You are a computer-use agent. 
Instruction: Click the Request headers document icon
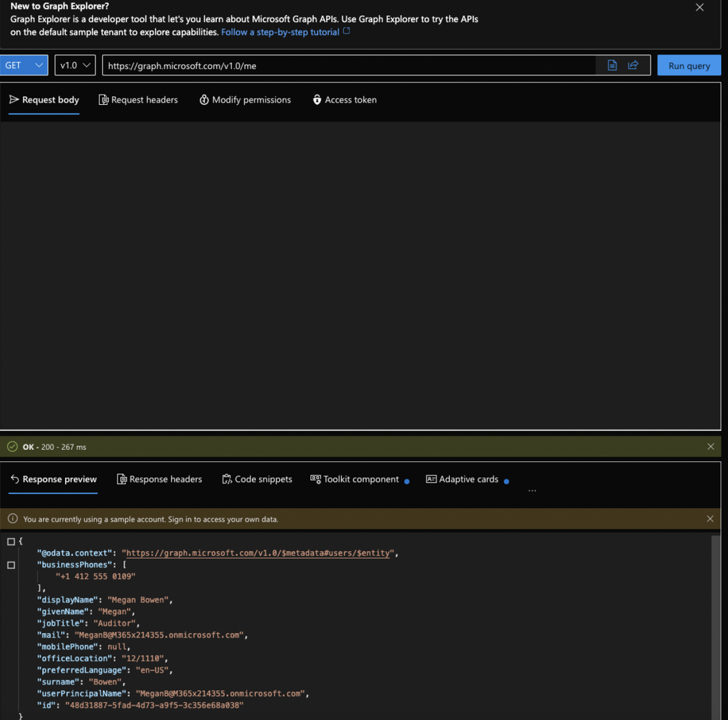tap(104, 100)
